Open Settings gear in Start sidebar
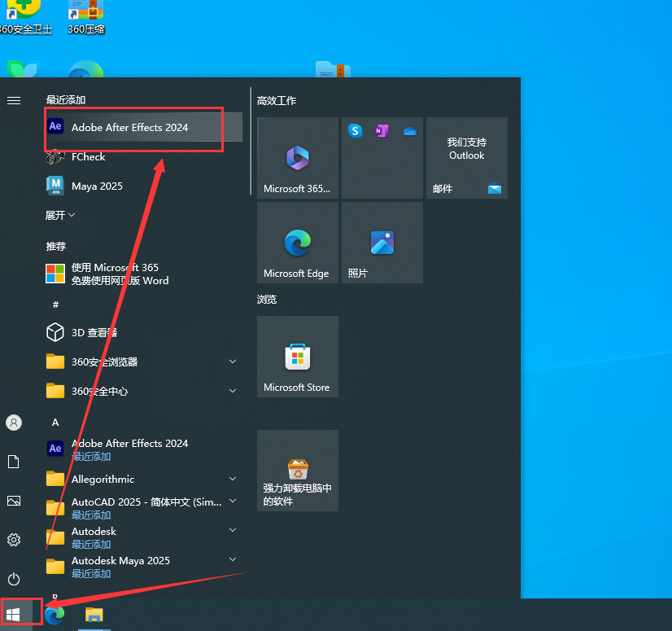Screen dimensions: 672x631 (14, 540)
